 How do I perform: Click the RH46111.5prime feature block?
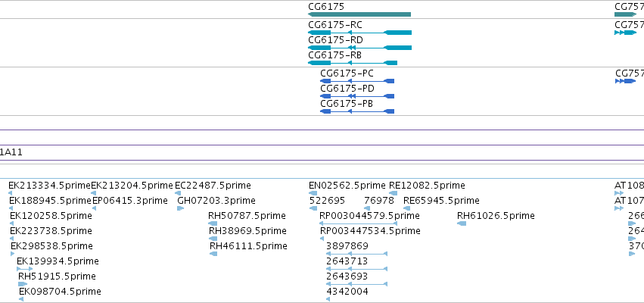coord(213,254)
